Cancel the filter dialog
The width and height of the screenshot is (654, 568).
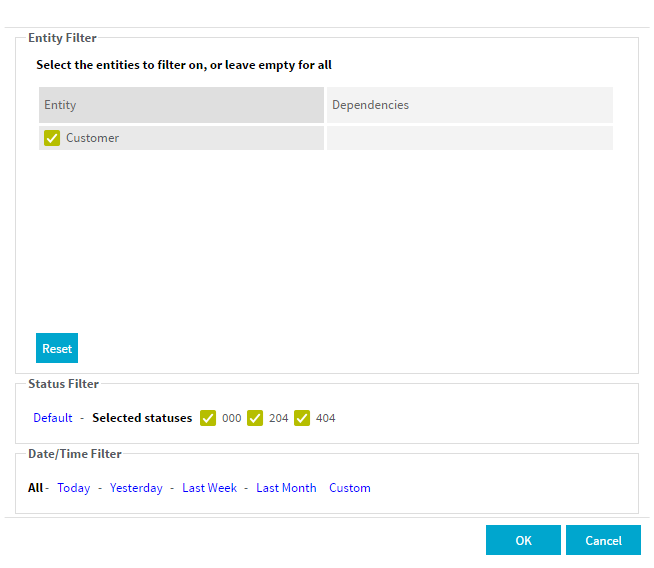click(x=603, y=540)
